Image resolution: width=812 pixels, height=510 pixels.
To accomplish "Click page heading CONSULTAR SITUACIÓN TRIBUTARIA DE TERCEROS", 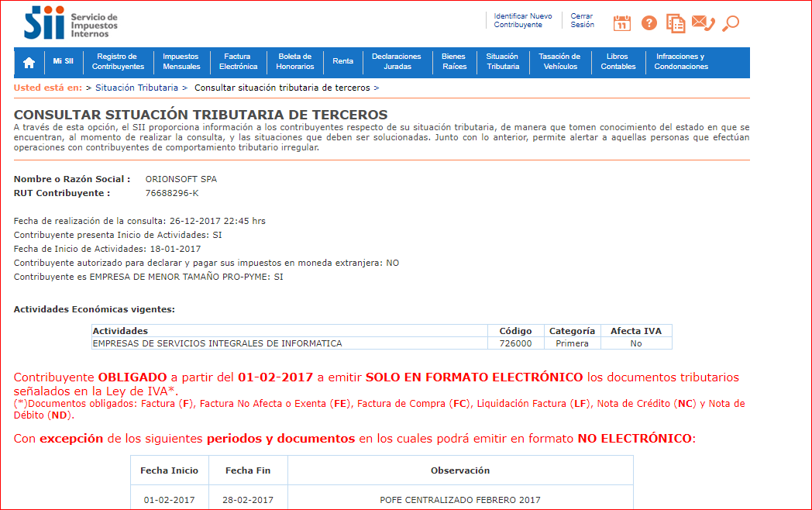I will click(x=201, y=115).
